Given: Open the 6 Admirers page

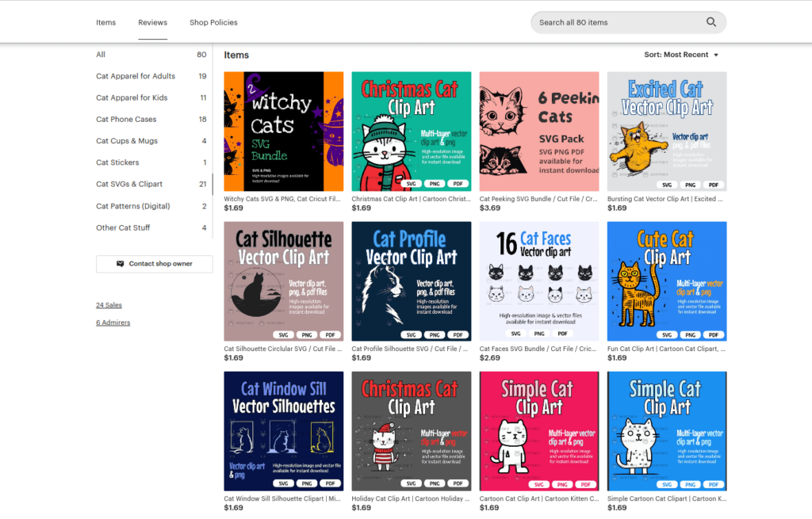Looking at the screenshot, I should click(x=112, y=322).
